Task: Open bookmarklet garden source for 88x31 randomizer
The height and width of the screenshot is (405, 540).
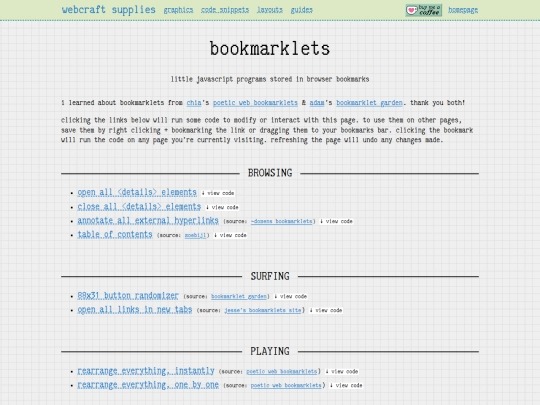Action: [x=239, y=297]
